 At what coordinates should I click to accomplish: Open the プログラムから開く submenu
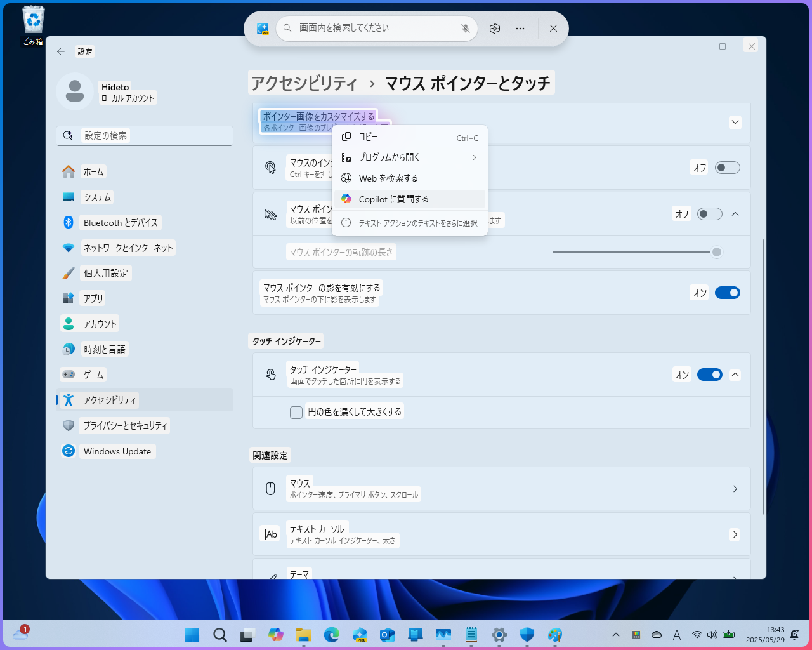click(x=410, y=157)
